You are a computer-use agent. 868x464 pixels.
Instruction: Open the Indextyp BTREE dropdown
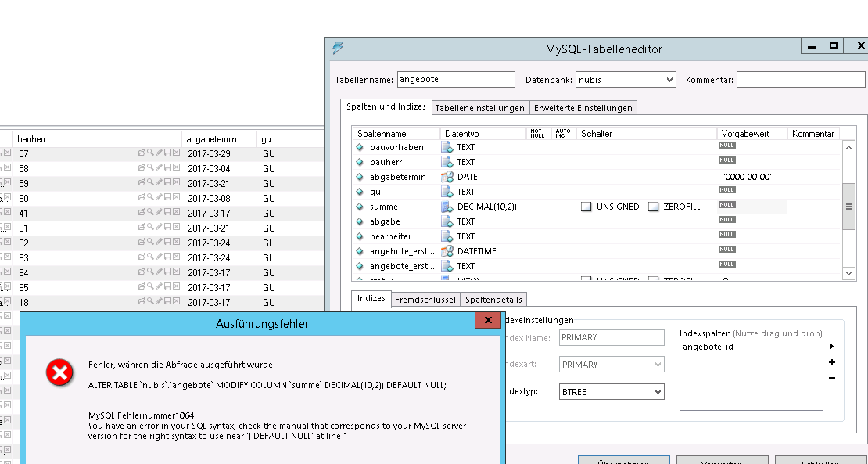coord(612,391)
